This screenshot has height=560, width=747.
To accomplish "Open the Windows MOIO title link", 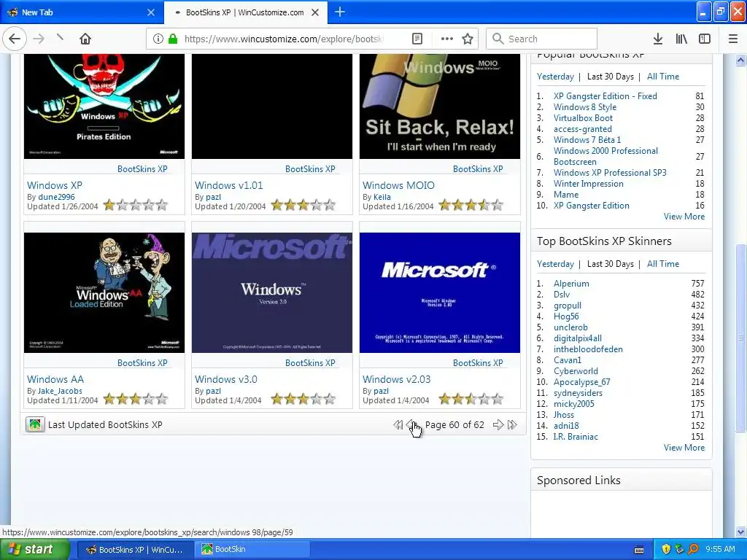I will click(x=398, y=185).
